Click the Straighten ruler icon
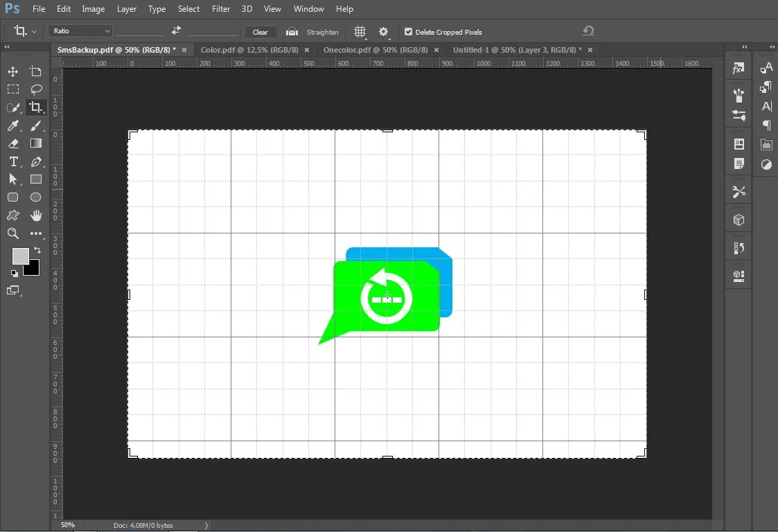This screenshot has width=778, height=532. 292,32
